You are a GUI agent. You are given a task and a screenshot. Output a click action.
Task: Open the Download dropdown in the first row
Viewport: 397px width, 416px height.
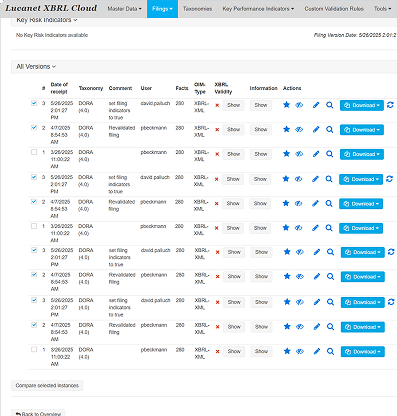click(x=362, y=105)
